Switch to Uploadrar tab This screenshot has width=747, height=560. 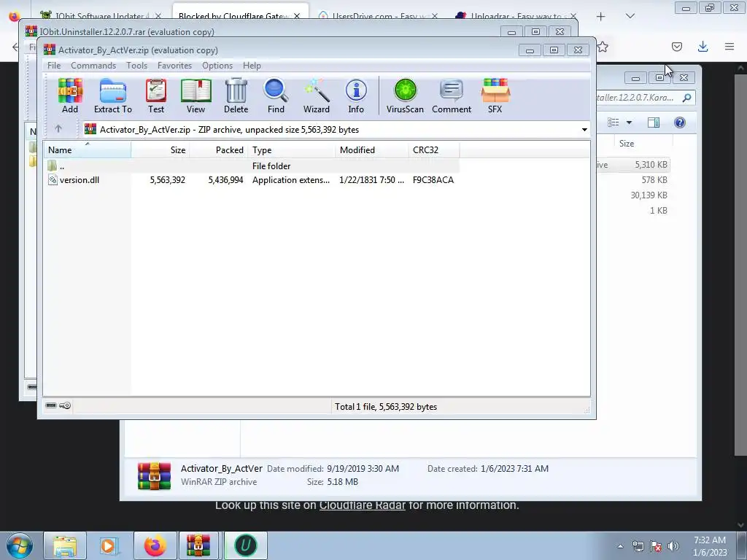point(516,16)
